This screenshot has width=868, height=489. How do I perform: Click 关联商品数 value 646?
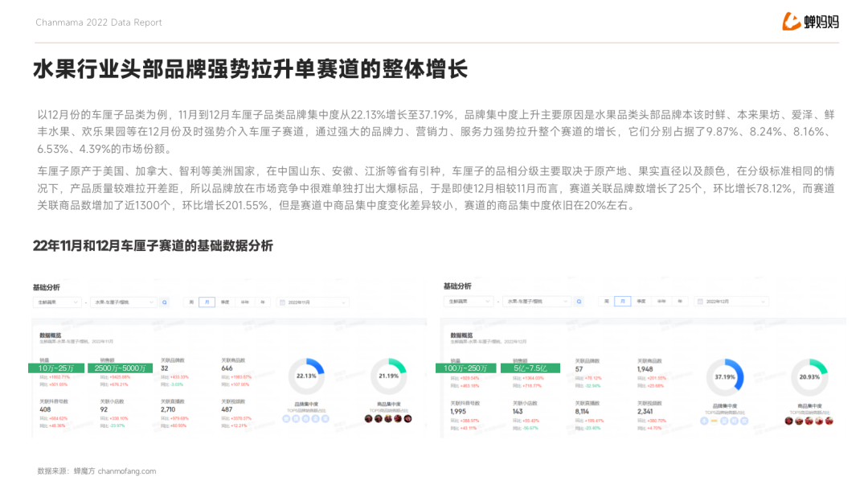pos(227,368)
